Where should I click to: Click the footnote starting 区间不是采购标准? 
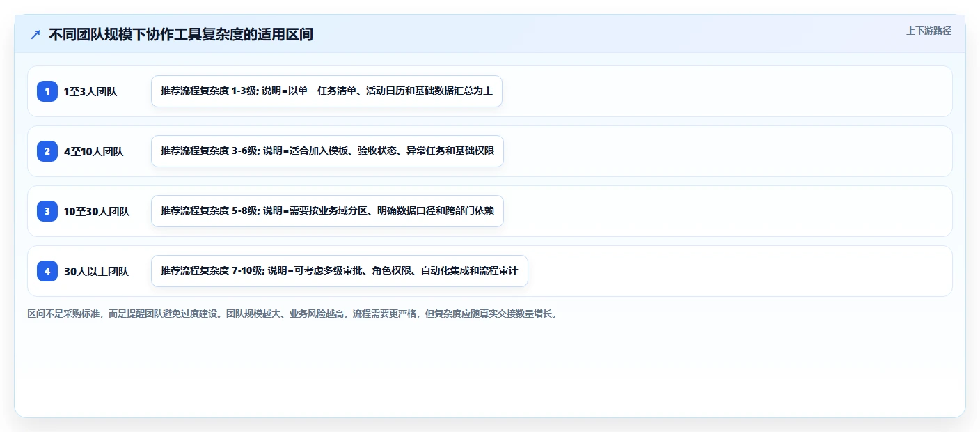pos(292,314)
